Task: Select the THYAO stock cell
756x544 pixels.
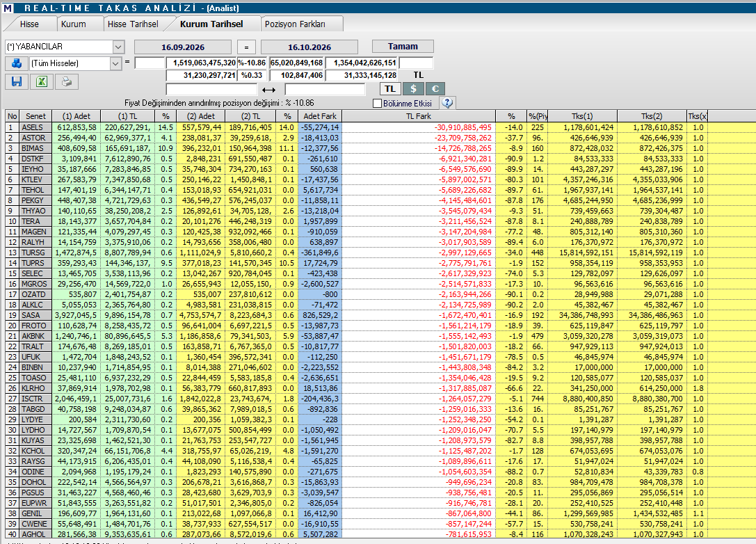Action: coord(35,211)
